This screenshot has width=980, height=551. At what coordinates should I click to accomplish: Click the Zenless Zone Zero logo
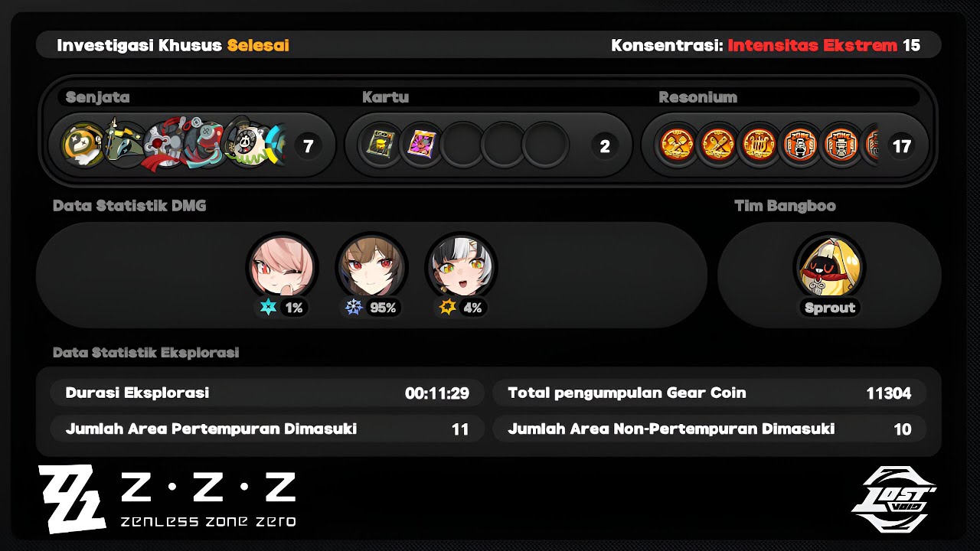pos(167,499)
